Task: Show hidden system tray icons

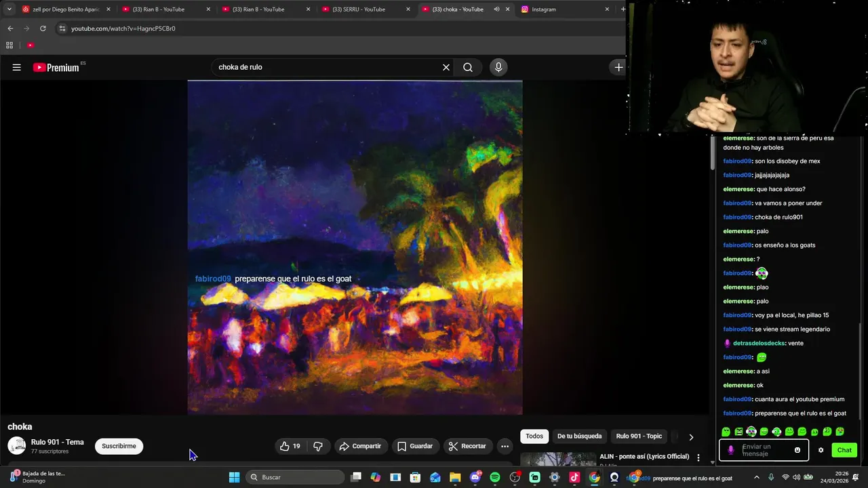Action: coord(757,477)
